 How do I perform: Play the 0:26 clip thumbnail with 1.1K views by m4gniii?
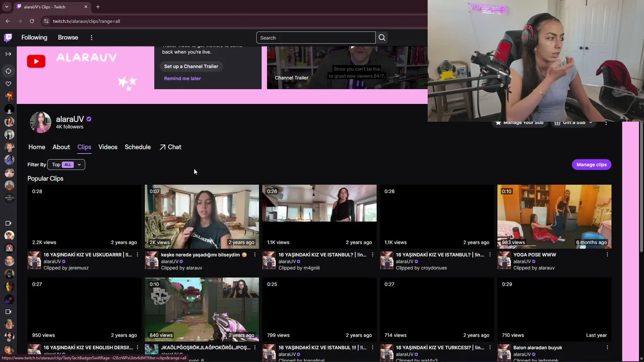click(319, 217)
